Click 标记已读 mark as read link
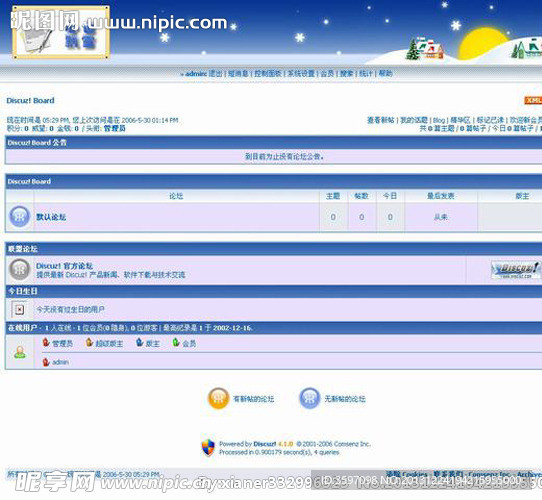 (x=490, y=120)
